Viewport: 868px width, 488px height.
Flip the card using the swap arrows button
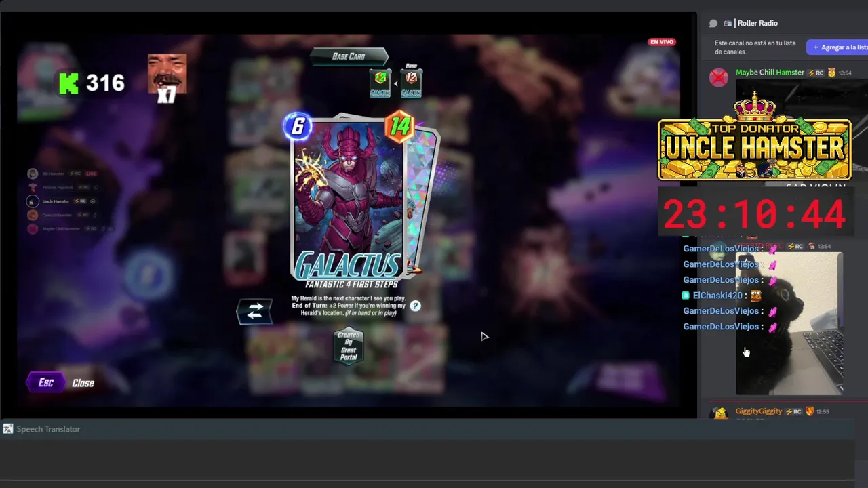255,311
